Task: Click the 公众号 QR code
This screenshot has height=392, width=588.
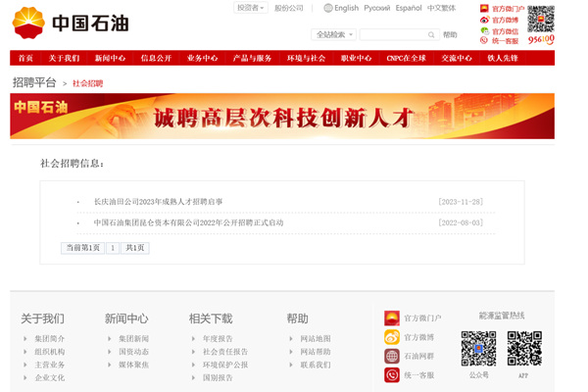Action: point(478,349)
